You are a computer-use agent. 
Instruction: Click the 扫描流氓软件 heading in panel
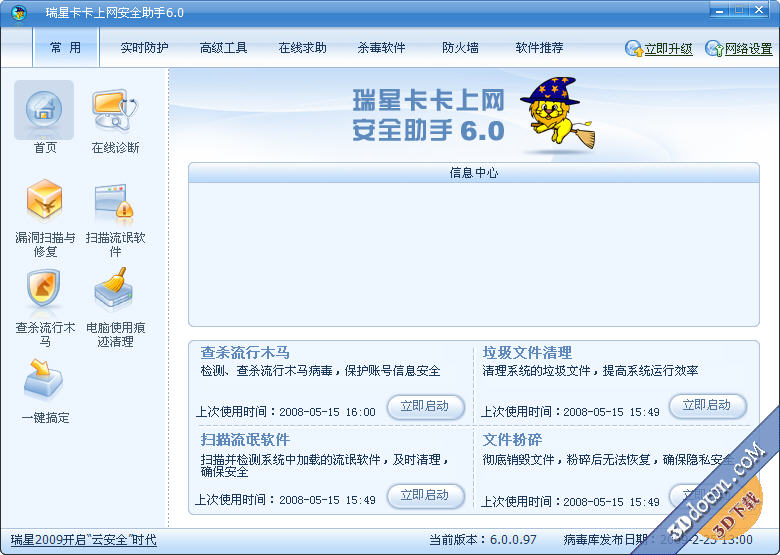pyautogui.click(x=245, y=440)
